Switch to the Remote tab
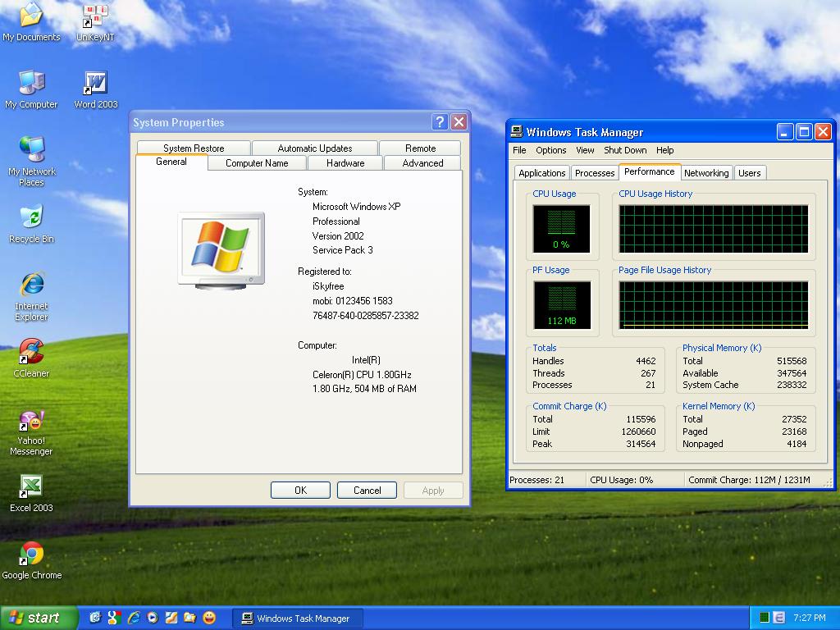Viewport: 840px width, 630px height. click(421, 148)
